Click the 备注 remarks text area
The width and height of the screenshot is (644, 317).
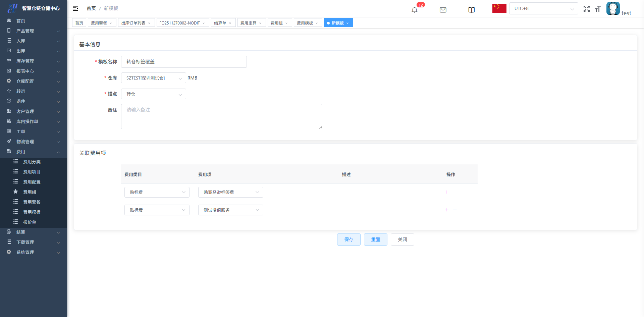pos(221,116)
